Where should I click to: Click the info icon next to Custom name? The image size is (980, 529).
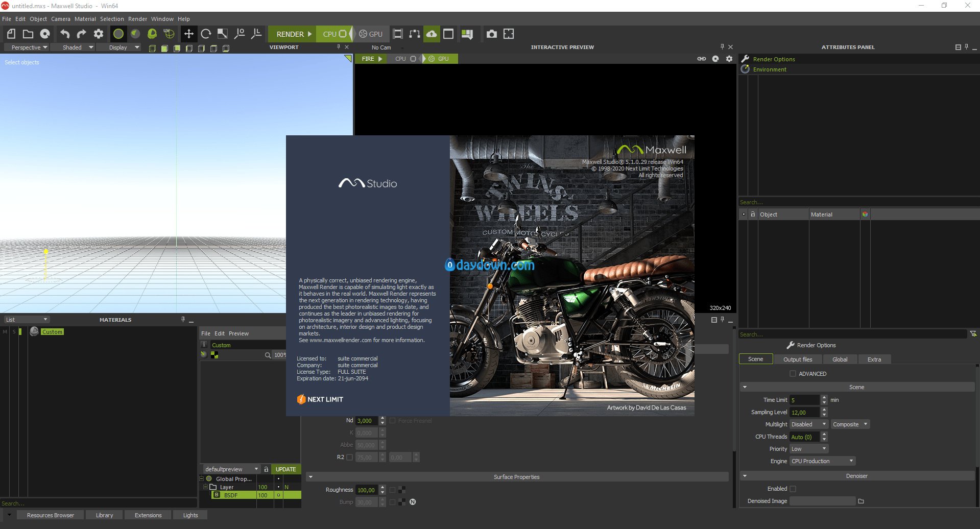[x=204, y=345]
